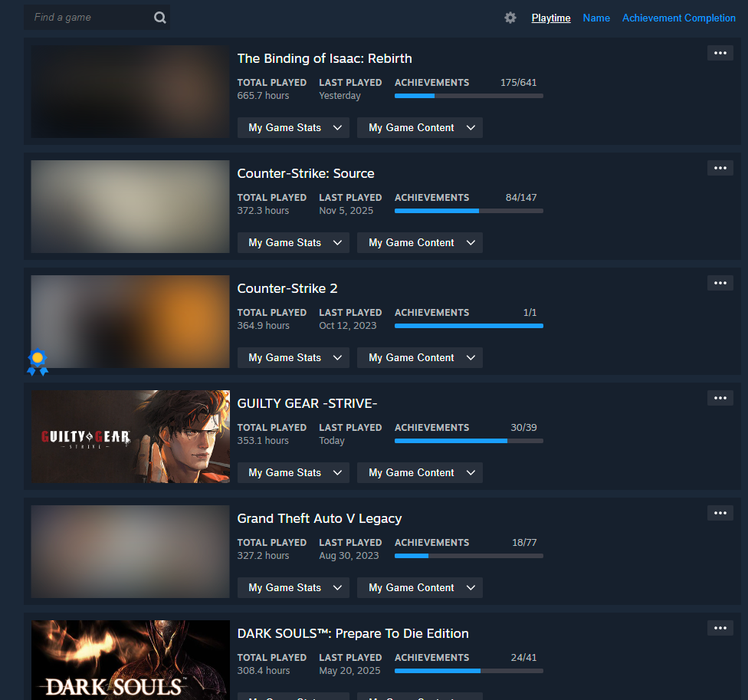Screen dimensions: 748x700
Task: Open more options for Grand Theft Auto V Legacy
Action: click(x=720, y=513)
